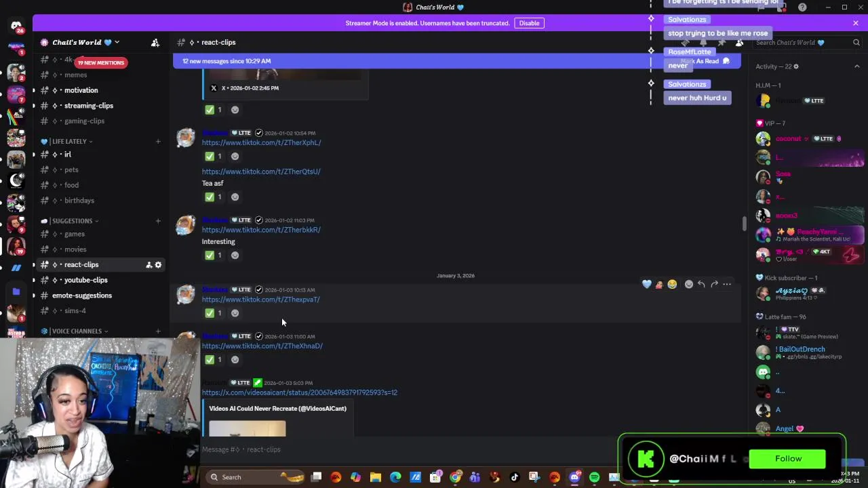Open add reaction picker in message hover toolbar
The height and width of the screenshot is (488, 868).
pos(689,285)
